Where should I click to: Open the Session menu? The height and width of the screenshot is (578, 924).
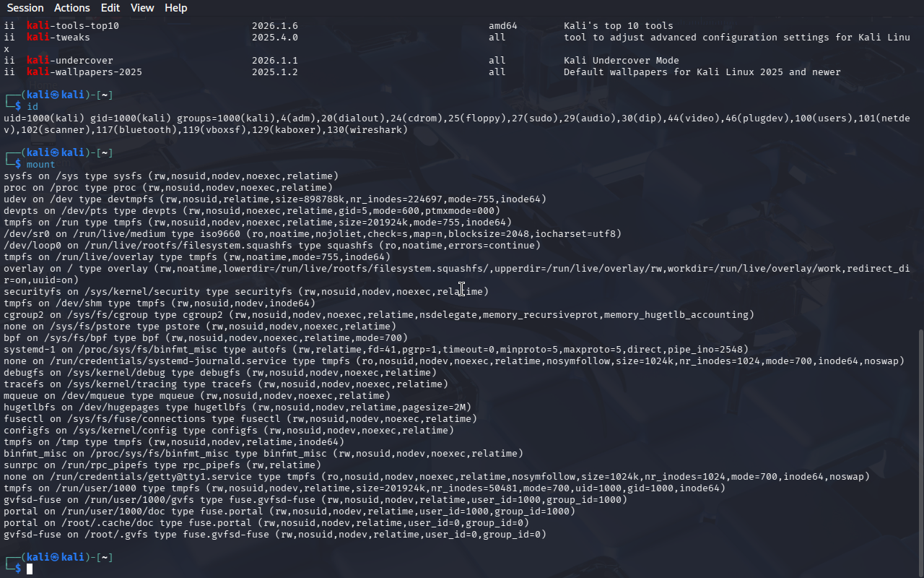point(25,8)
